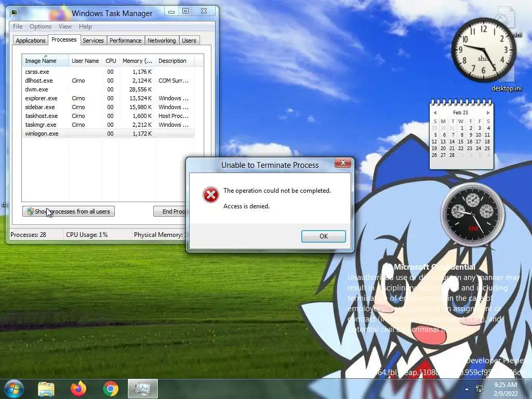The image size is (532, 399).
Task: Minimize the Windows Task Manager window
Action: point(171,11)
